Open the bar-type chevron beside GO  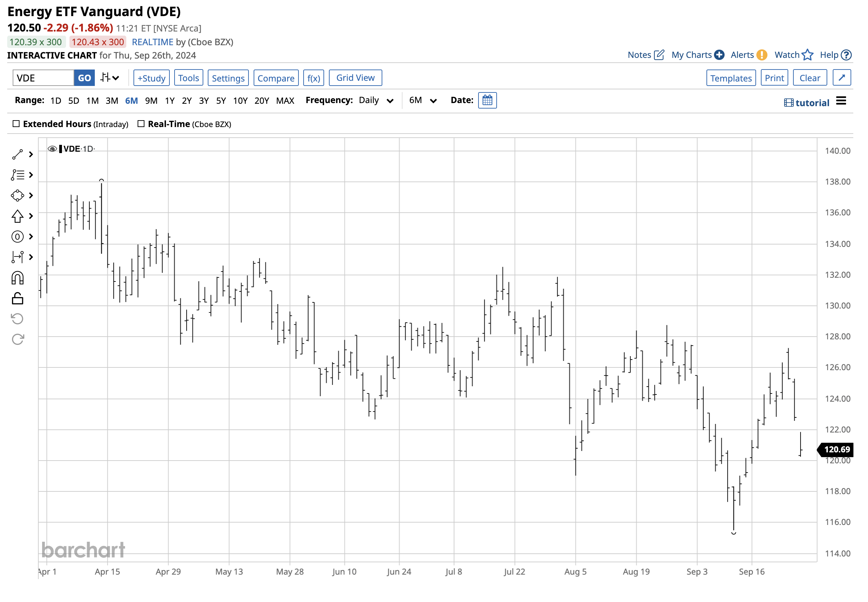[110, 77]
